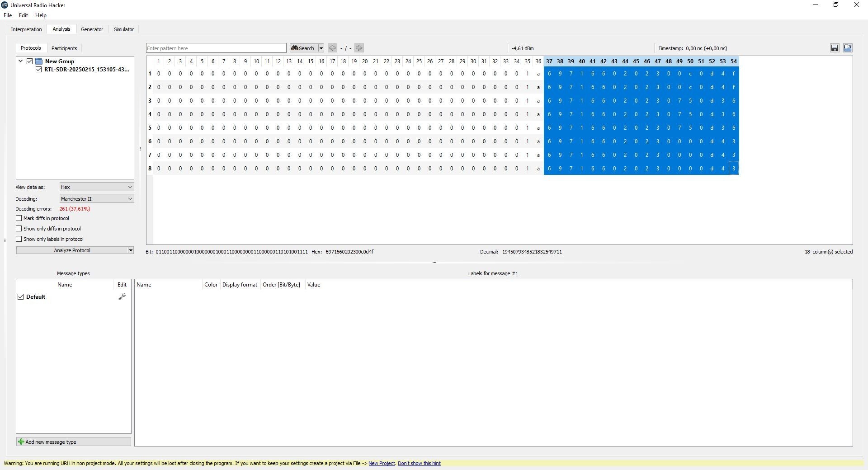Click cell 'f' in row 2 column 54
The height and width of the screenshot is (470, 868).
pos(734,87)
